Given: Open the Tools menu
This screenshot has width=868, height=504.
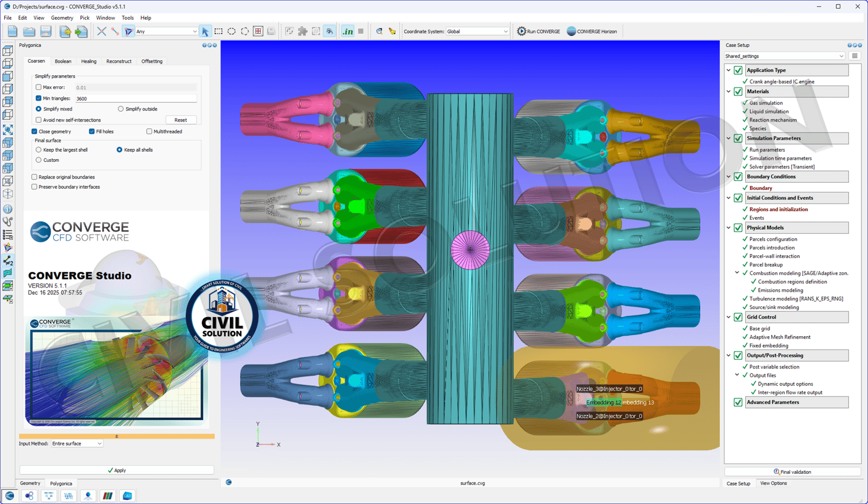Looking at the screenshot, I should [128, 18].
